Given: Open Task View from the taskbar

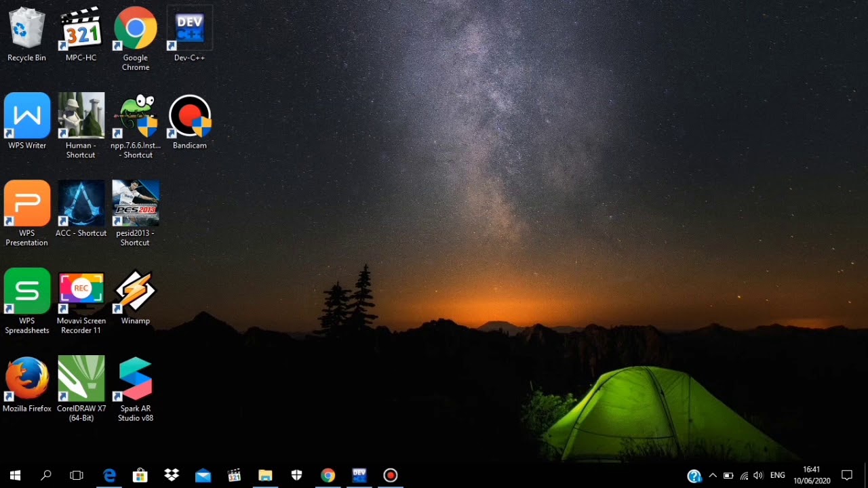Looking at the screenshot, I should coord(77,475).
